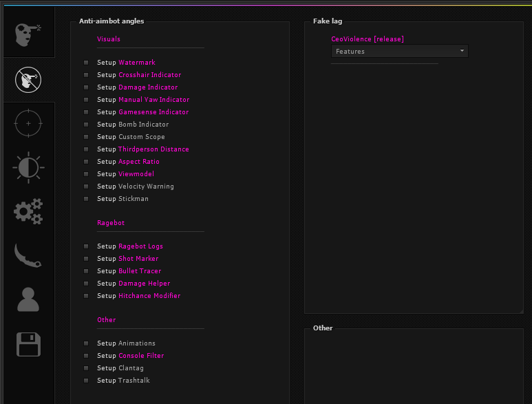Click the Console Filter label

tap(141, 356)
